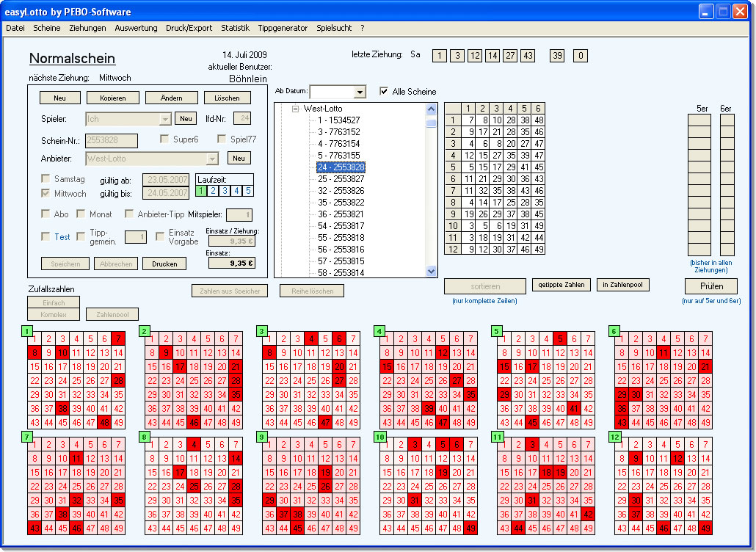This screenshot has height=552, width=756.
Task: Select Laufzeit value 5
Action: (x=248, y=191)
